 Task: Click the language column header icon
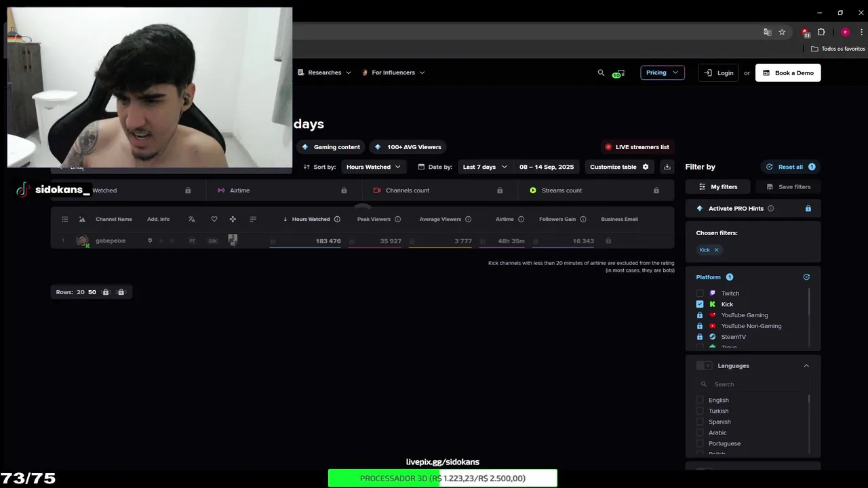192,219
